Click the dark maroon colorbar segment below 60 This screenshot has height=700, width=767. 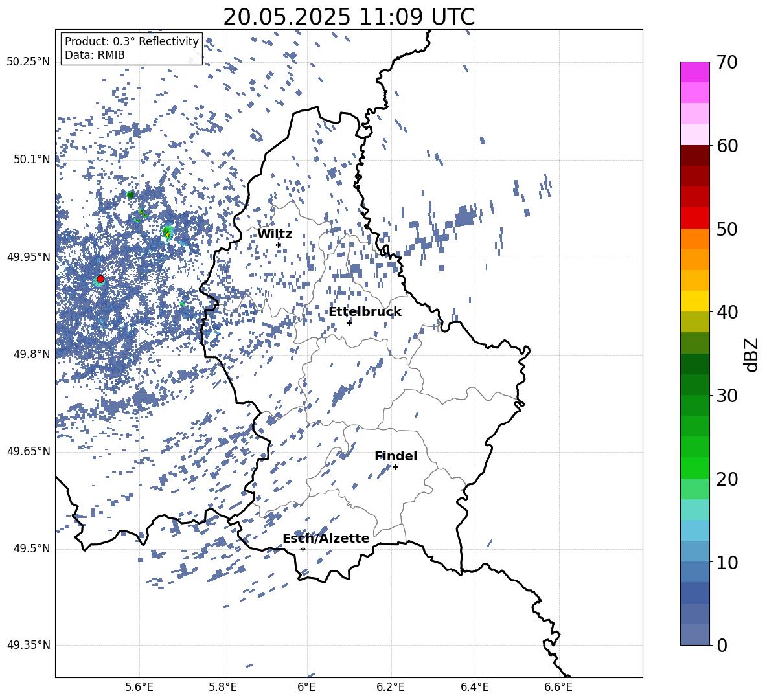coord(694,155)
